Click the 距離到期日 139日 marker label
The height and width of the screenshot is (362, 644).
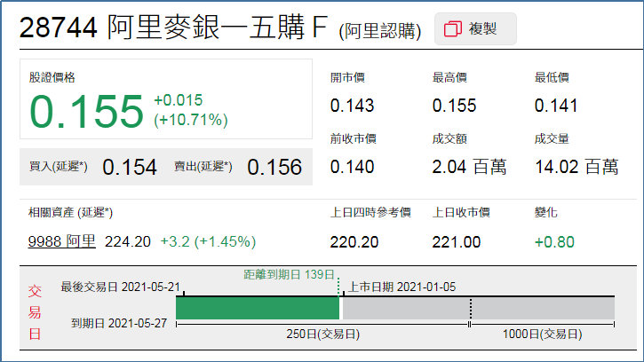pyautogui.click(x=289, y=274)
